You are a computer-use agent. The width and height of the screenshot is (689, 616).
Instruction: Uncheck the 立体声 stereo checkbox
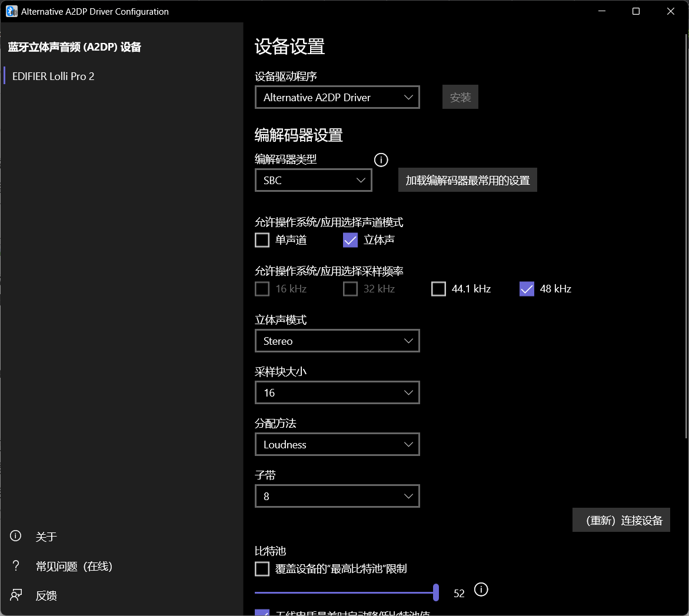(350, 240)
